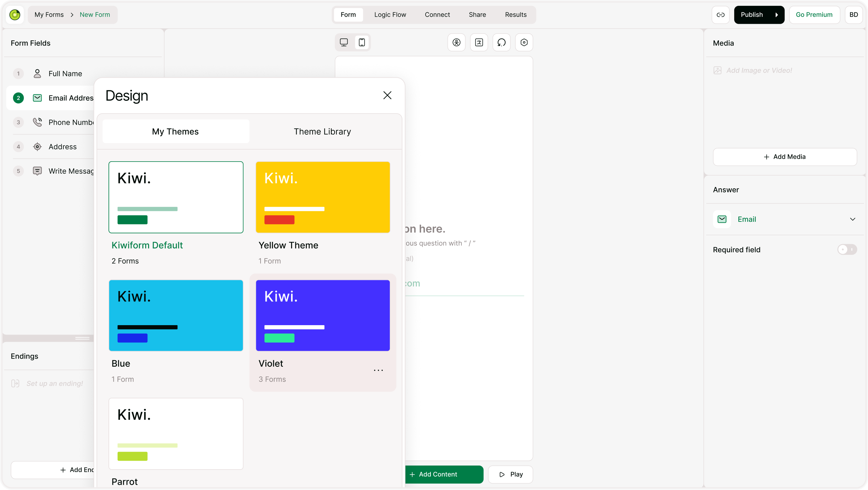The width and height of the screenshot is (868, 490).
Task: Switch to the Form tab
Action: [348, 15]
